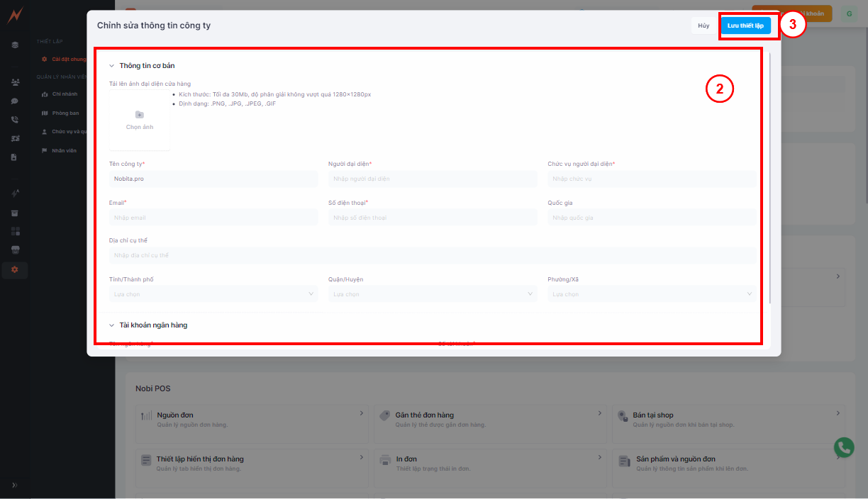Expand the sidebar with double-chevron icon
The width and height of the screenshot is (868, 499).
pyautogui.click(x=15, y=485)
